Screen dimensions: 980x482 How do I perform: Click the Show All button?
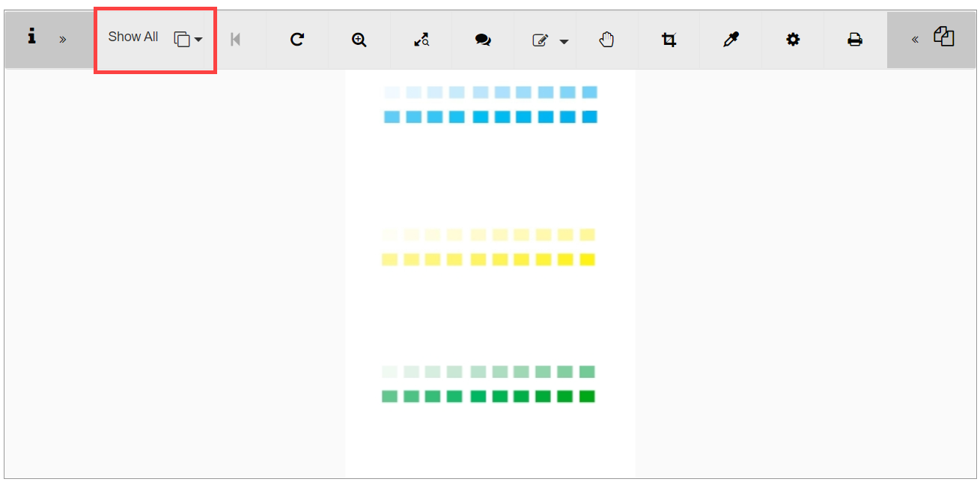(133, 37)
